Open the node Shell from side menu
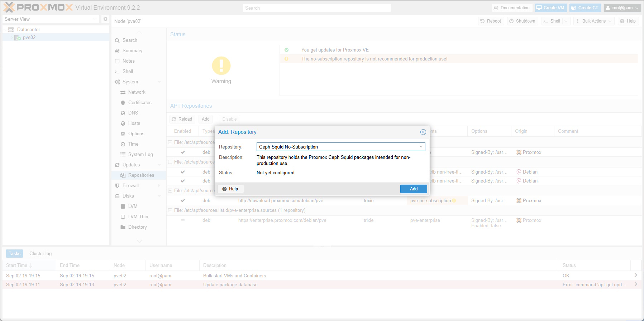This screenshot has height=321, width=644. click(x=128, y=72)
